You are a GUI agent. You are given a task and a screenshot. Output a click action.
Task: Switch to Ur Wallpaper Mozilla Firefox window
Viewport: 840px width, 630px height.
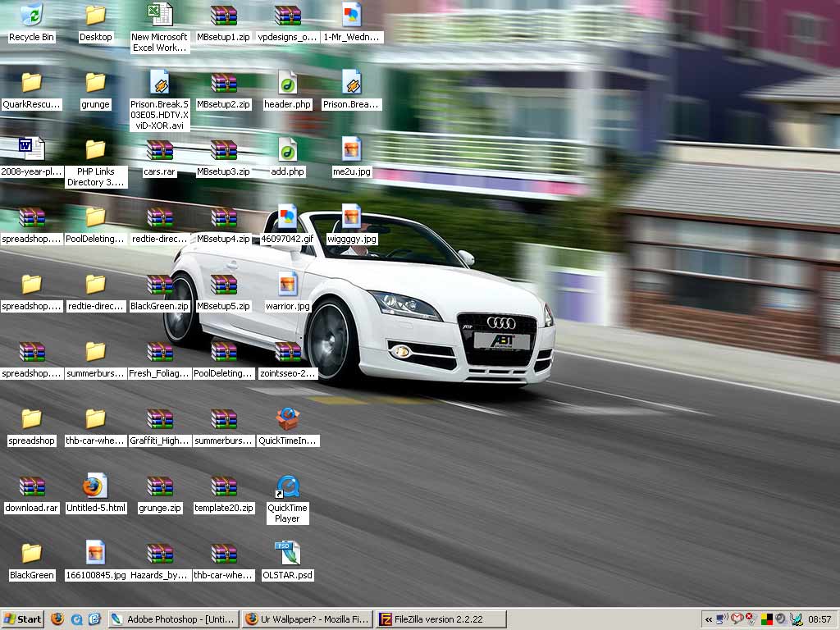(x=307, y=619)
